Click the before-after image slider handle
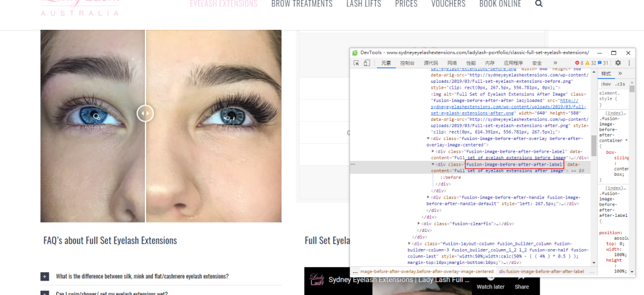This screenshot has width=644, height=295. (145, 113)
